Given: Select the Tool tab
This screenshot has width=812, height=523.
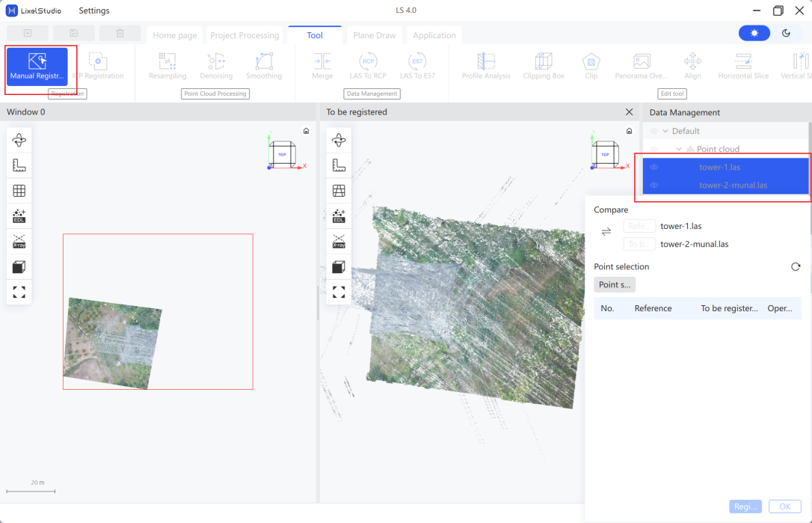Looking at the screenshot, I should [315, 35].
